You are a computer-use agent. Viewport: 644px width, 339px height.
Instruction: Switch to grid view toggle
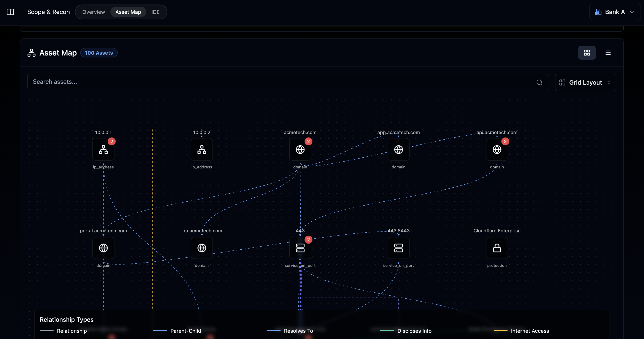pos(587,52)
